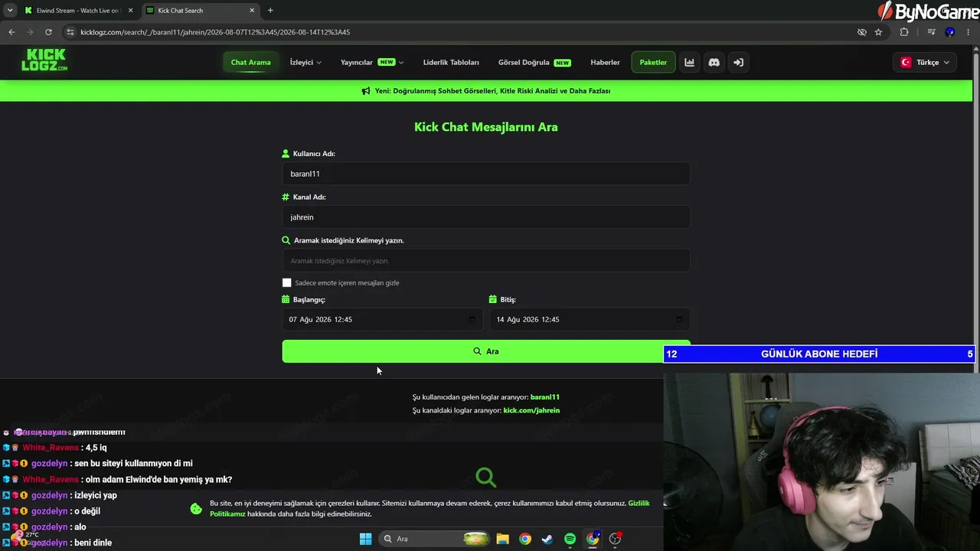Focus the Kanal Adı input field
Viewport: 980px width, 551px height.
[x=486, y=217]
